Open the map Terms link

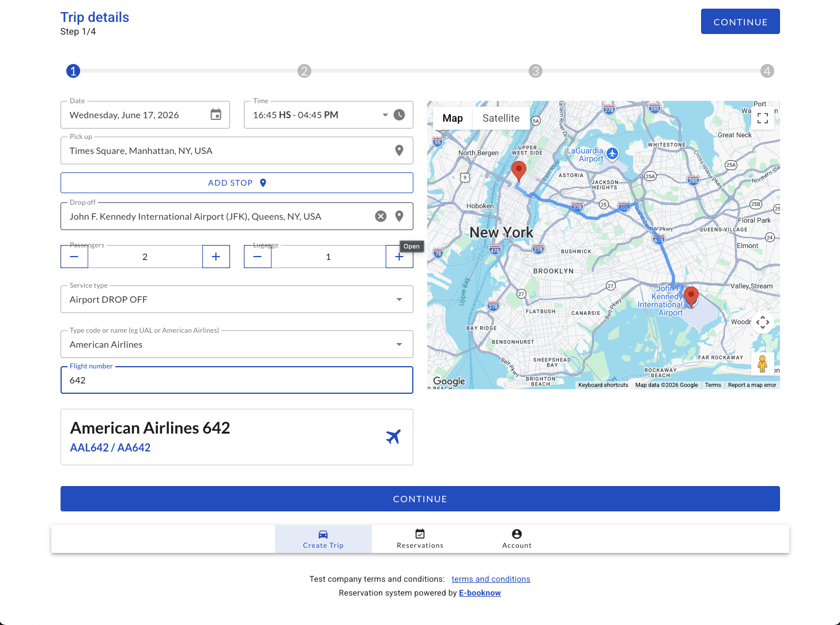tap(713, 385)
